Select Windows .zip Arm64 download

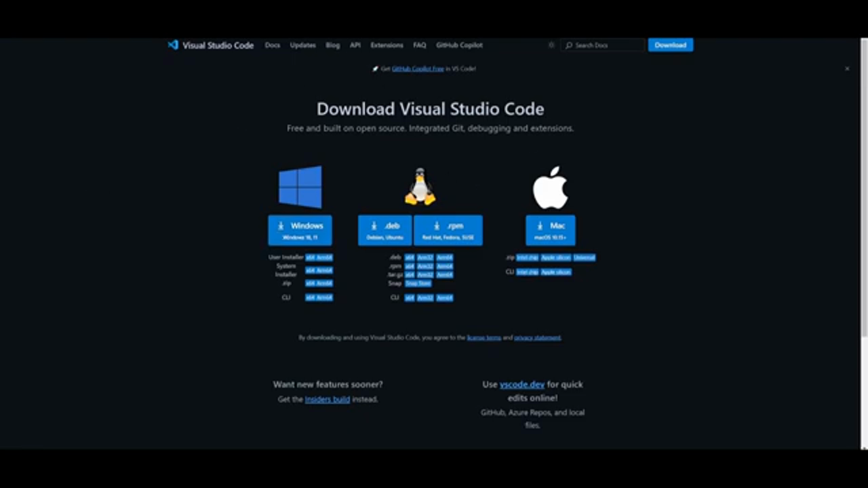click(x=325, y=283)
